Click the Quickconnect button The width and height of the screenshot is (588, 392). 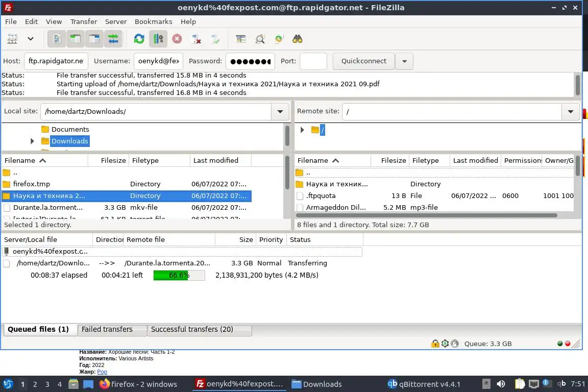(x=363, y=61)
